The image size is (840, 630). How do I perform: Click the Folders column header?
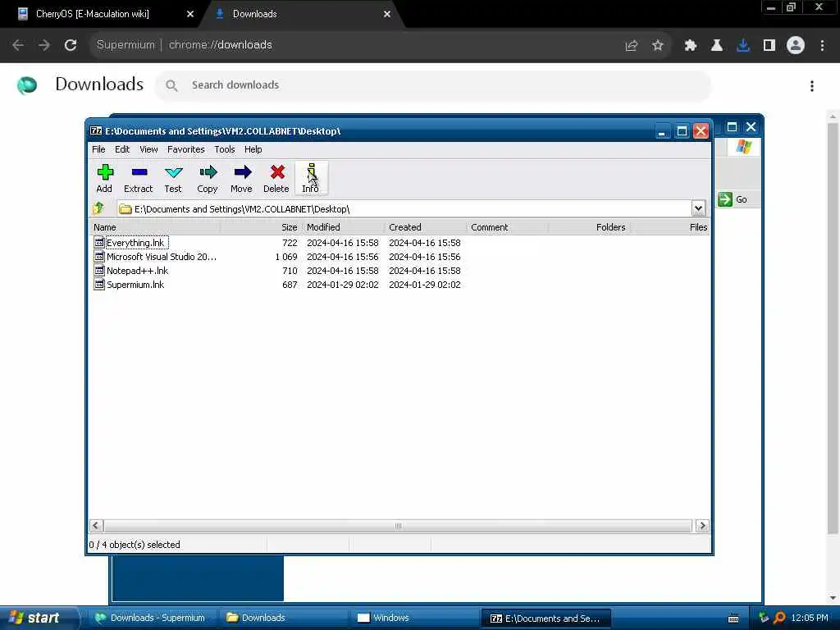pos(589,227)
